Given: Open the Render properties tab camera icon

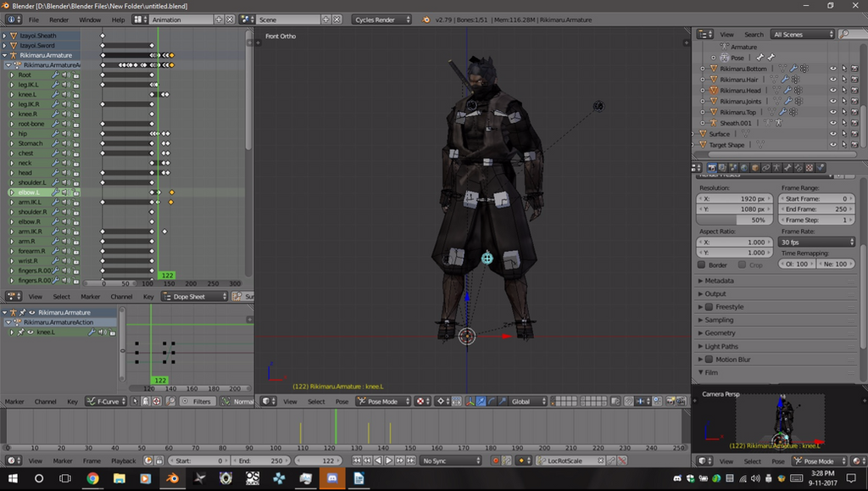Looking at the screenshot, I should click(x=712, y=168).
